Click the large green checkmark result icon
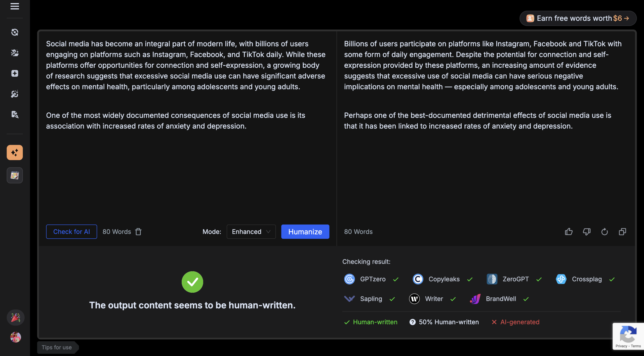Viewport: 644px width, 356px height. pyautogui.click(x=192, y=282)
